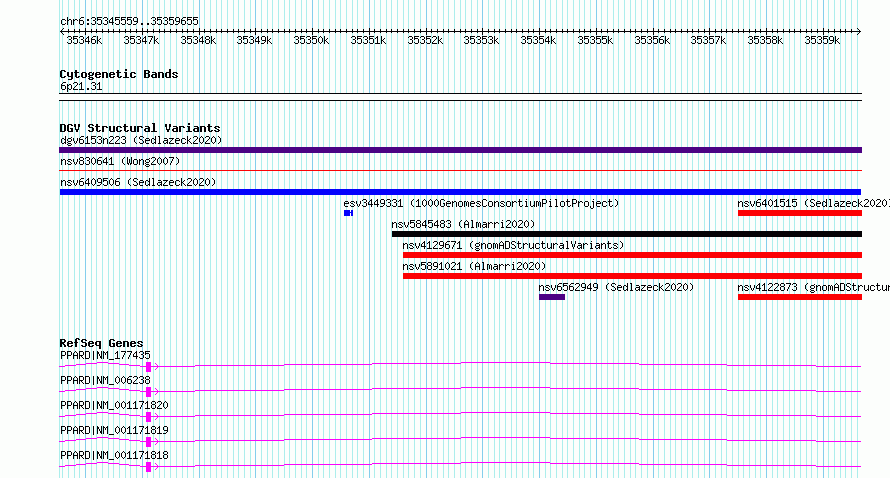Click the 35354k ruler position
The width and height of the screenshot is (890, 478).
(538, 40)
